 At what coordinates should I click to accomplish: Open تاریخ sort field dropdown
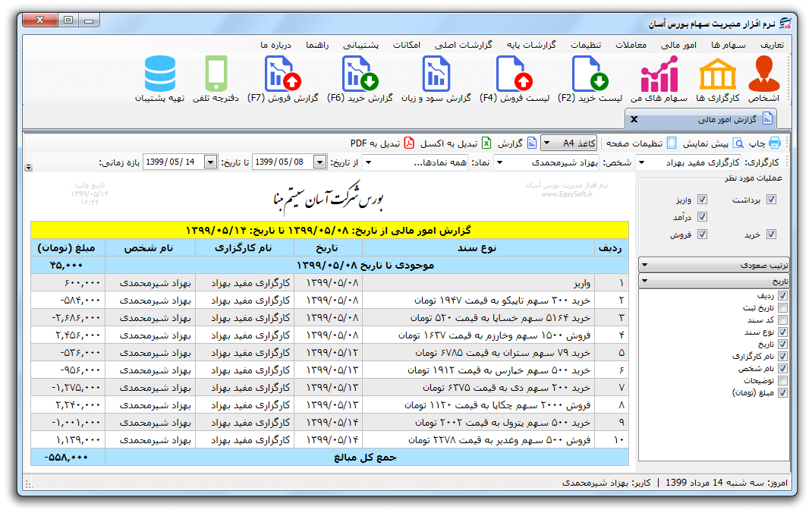coord(713,281)
